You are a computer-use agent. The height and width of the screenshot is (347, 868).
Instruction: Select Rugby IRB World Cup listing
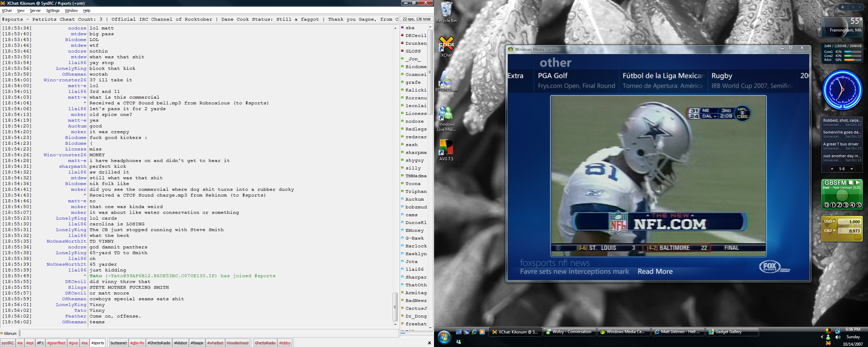click(752, 81)
